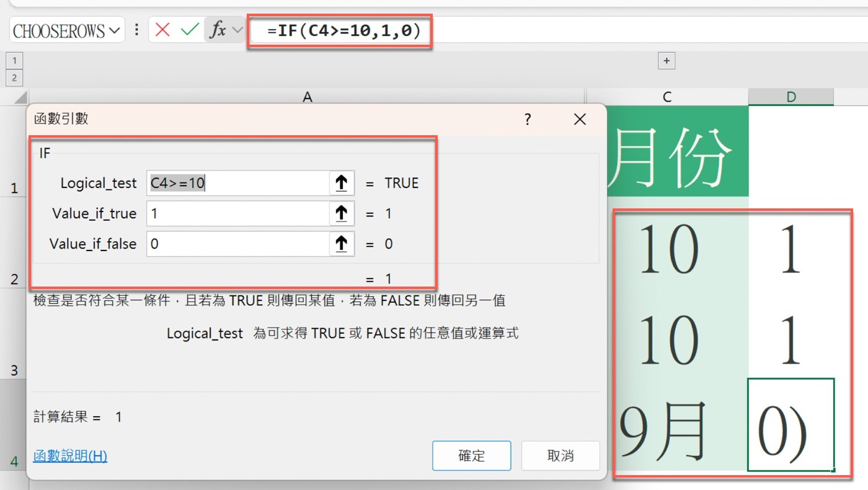Close the 函數引數 dialog
The height and width of the screenshot is (490, 868).
pyautogui.click(x=580, y=119)
